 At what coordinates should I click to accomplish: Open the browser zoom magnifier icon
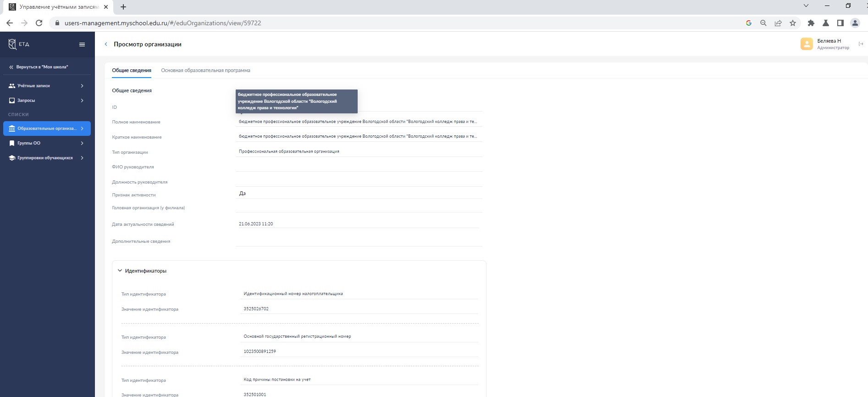click(763, 23)
